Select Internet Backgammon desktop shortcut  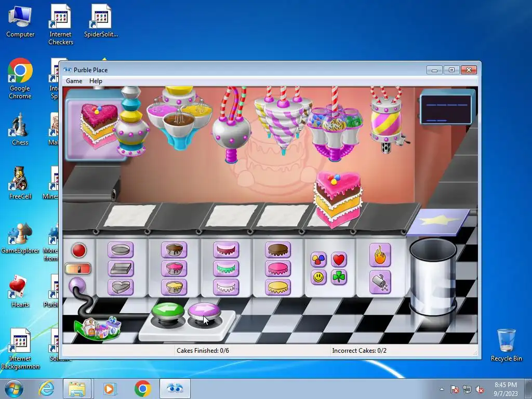[20, 349]
